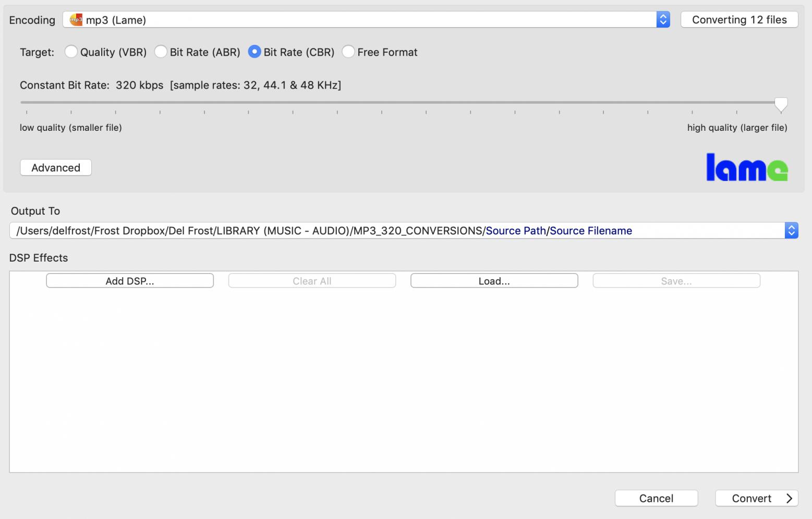Viewport: 812px width, 519px height.
Task: Click the arrow on the Convert button
Action: (789, 499)
